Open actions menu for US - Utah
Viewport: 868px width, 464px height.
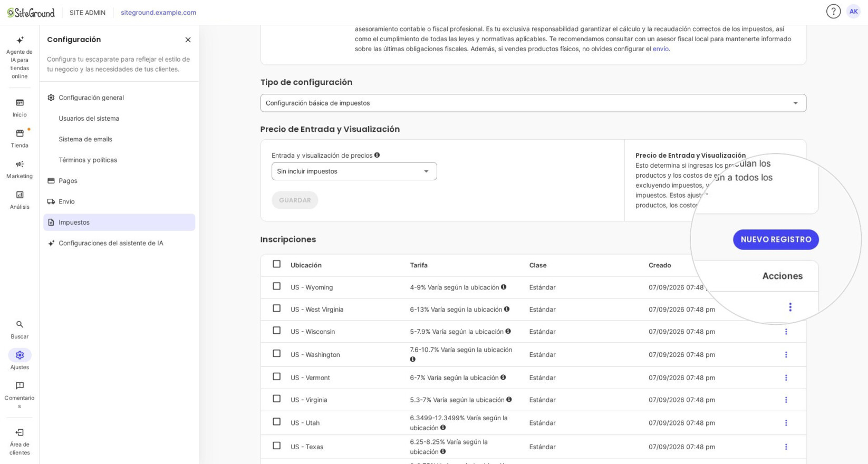[786, 423]
